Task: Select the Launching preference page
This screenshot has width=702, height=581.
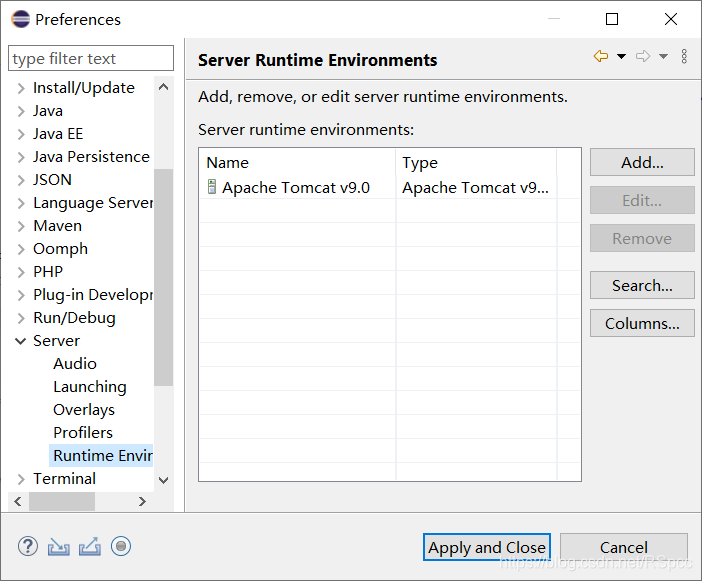Action: pyautogui.click(x=89, y=387)
